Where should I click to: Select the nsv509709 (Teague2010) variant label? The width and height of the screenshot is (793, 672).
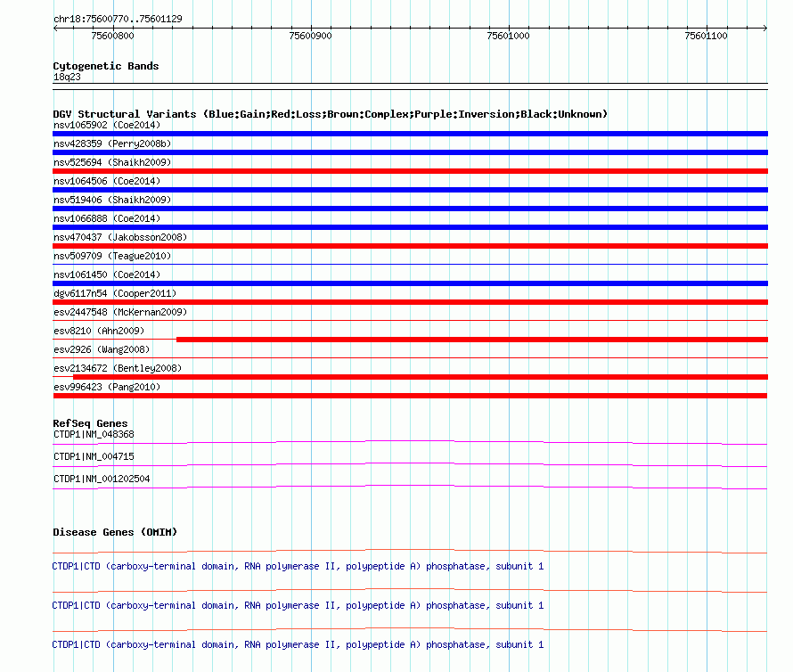coord(112,256)
